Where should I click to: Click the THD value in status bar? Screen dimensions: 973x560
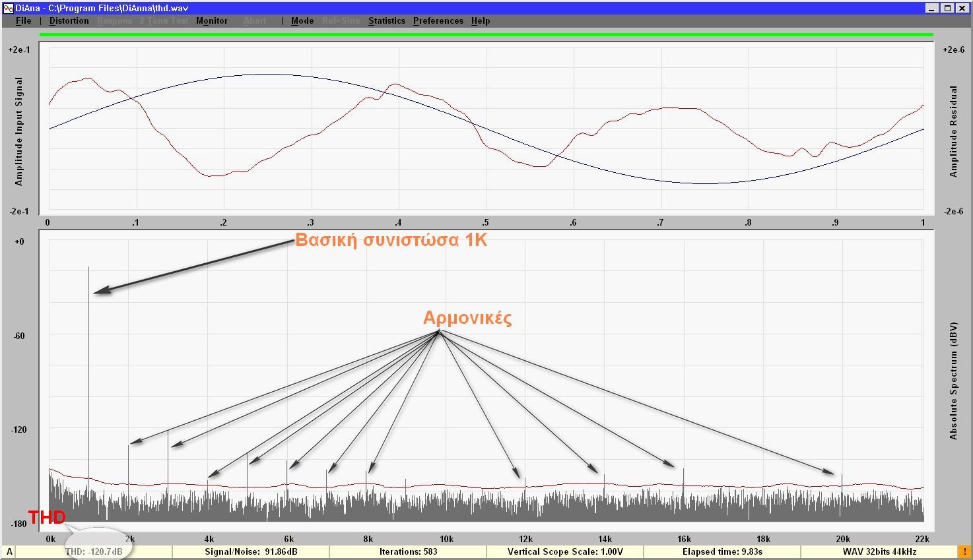pos(94,552)
